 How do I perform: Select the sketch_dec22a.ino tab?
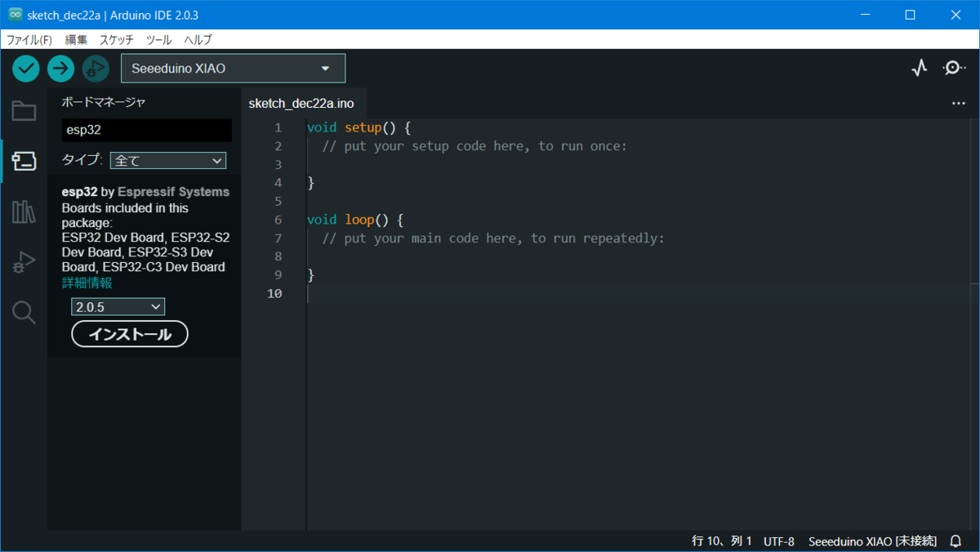pyautogui.click(x=301, y=104)
